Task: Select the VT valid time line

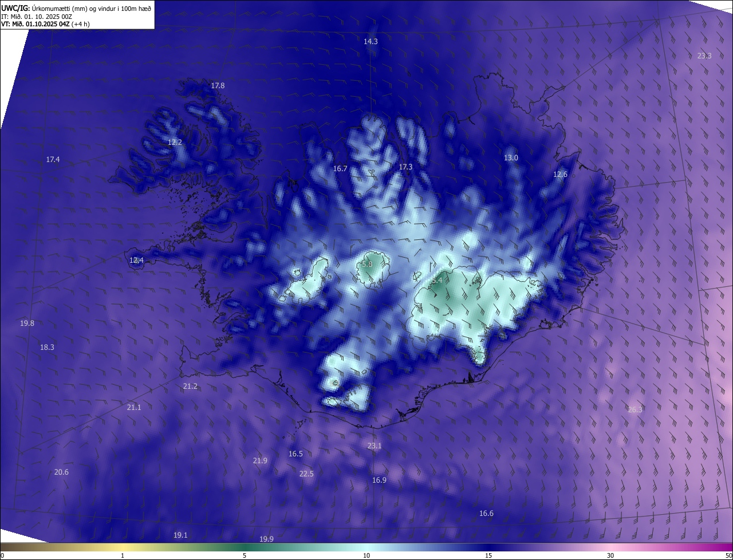Action: coord(45,24)
